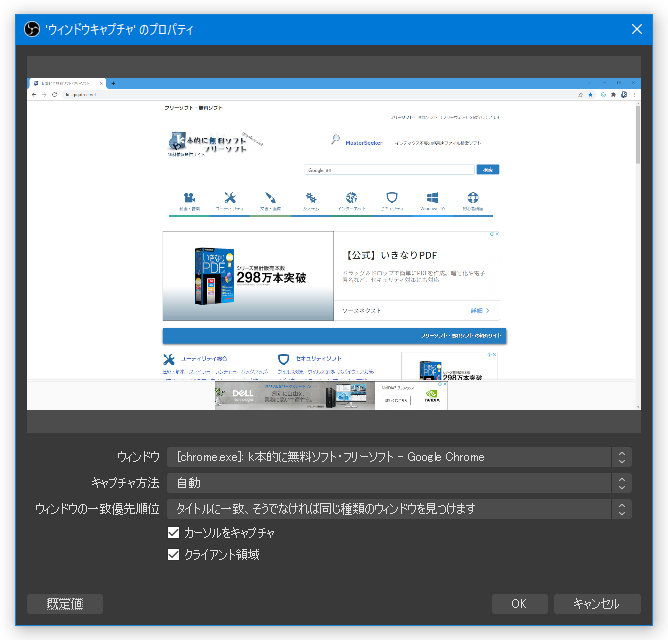Click the bookmark star icon in preview
This screenshot has width=668, height=640.
coord(590,95)
